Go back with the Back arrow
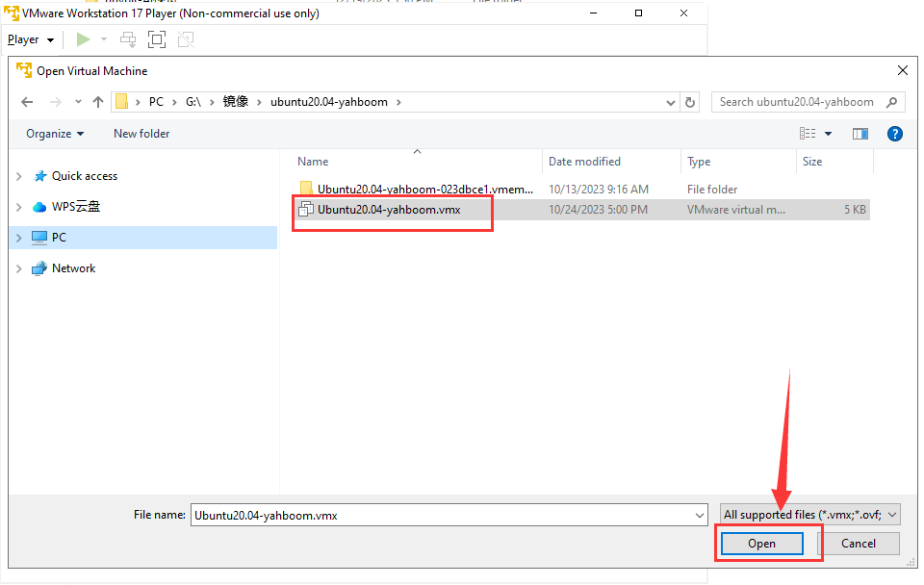924x585 pixels. coord(27,102)
